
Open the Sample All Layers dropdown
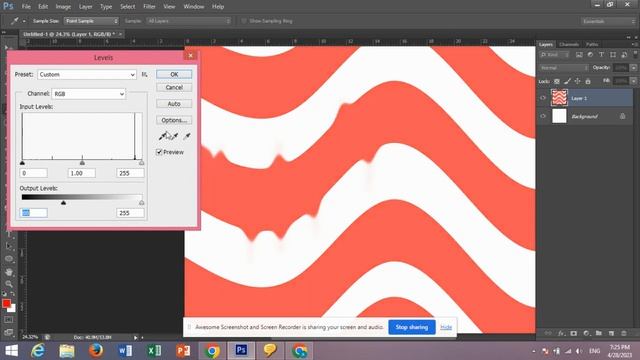189,21
